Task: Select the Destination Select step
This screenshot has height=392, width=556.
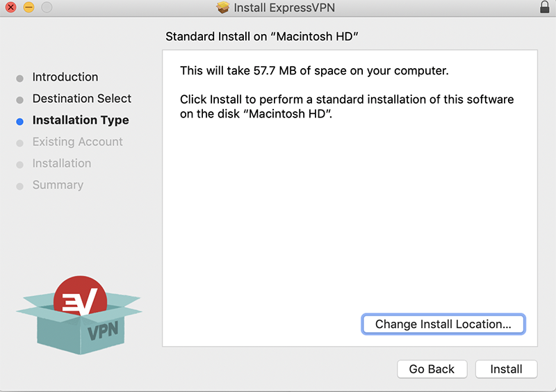Action: [x=82, y=99]
